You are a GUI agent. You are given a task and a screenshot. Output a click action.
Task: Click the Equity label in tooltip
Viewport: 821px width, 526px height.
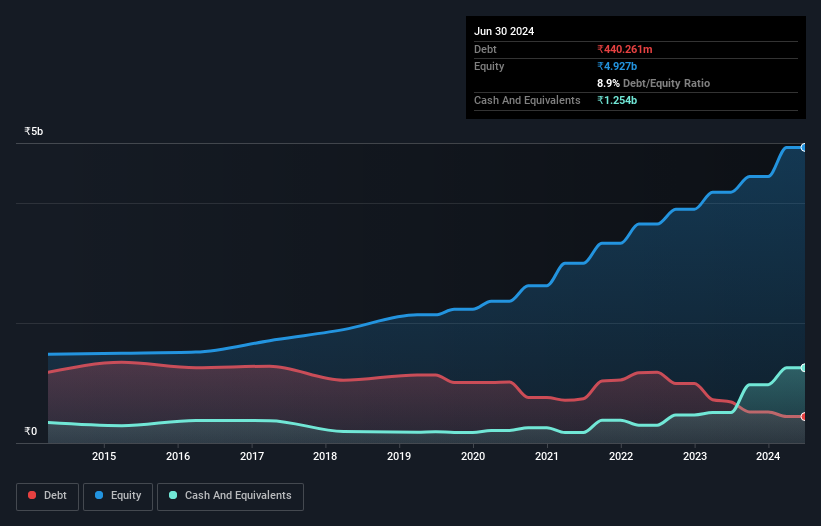point(489,66)
